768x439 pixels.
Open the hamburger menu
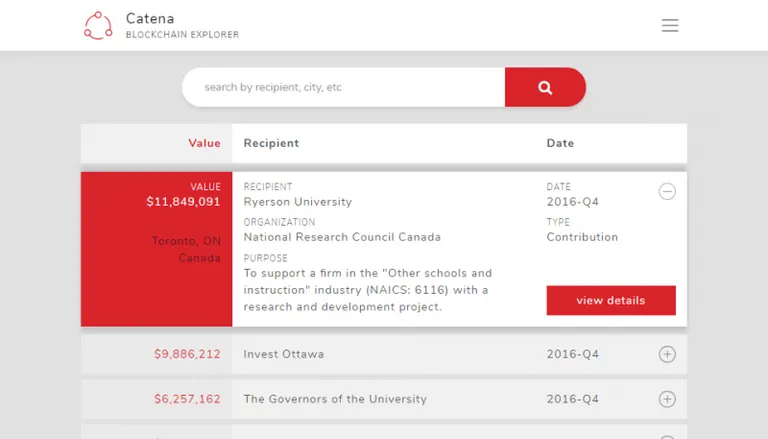tap(670, 25)
